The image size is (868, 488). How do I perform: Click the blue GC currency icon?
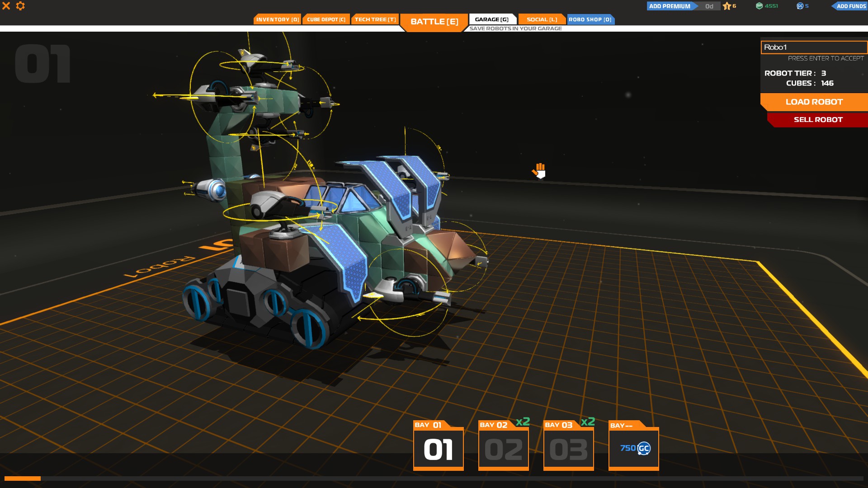(x=800, y=6)
